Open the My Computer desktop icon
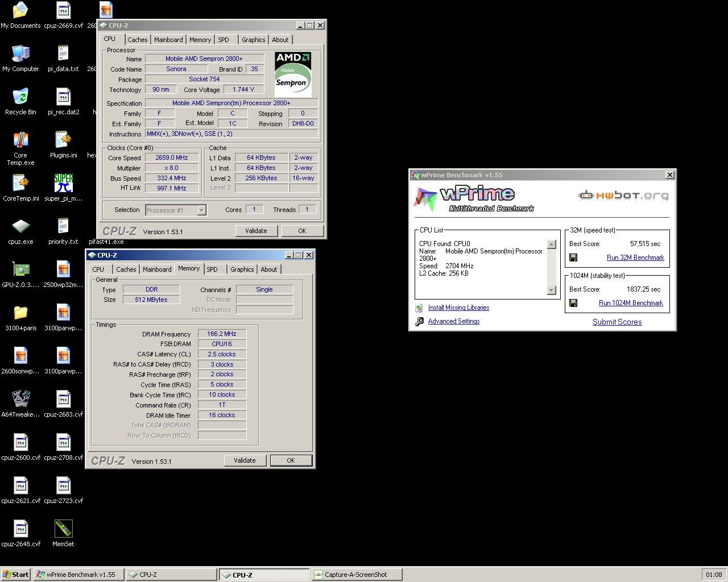 tap(20, 53)
